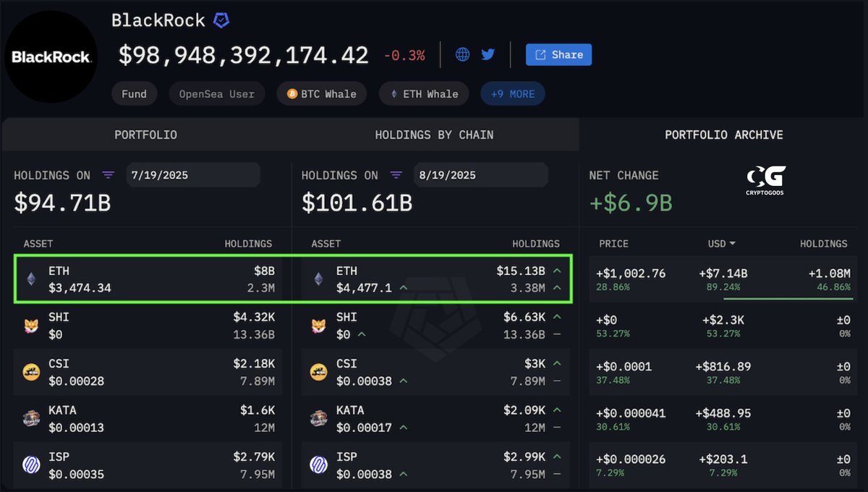Viewport: 868px width, 492px height.
Task: Click the Ethereum icon in ETH Whale tag
Action: point(394,94)
